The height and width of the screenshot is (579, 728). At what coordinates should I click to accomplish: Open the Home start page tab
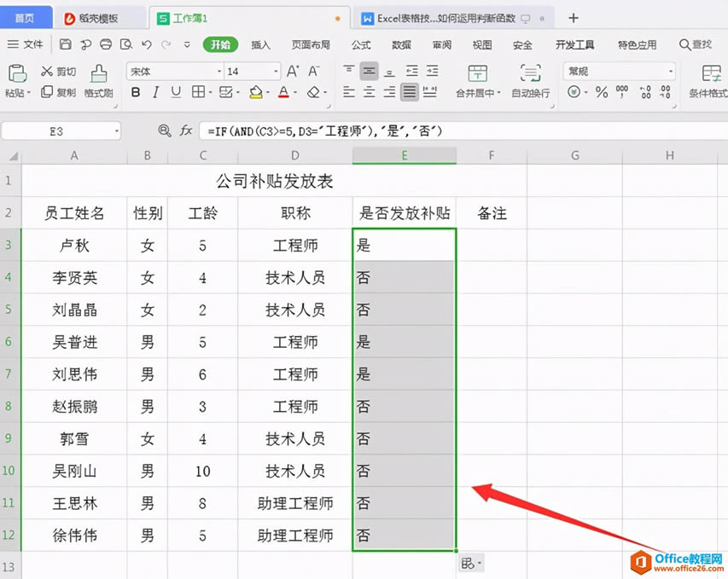(26, 18)
